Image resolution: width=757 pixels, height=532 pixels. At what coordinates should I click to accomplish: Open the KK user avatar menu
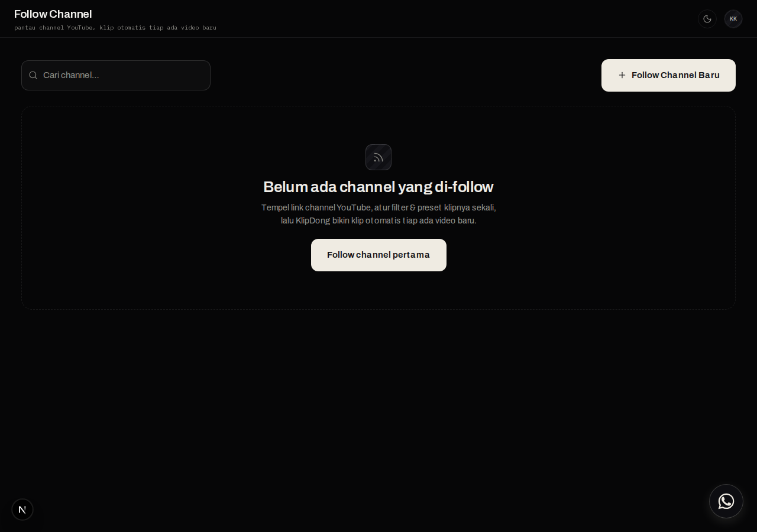pos(733,19)
